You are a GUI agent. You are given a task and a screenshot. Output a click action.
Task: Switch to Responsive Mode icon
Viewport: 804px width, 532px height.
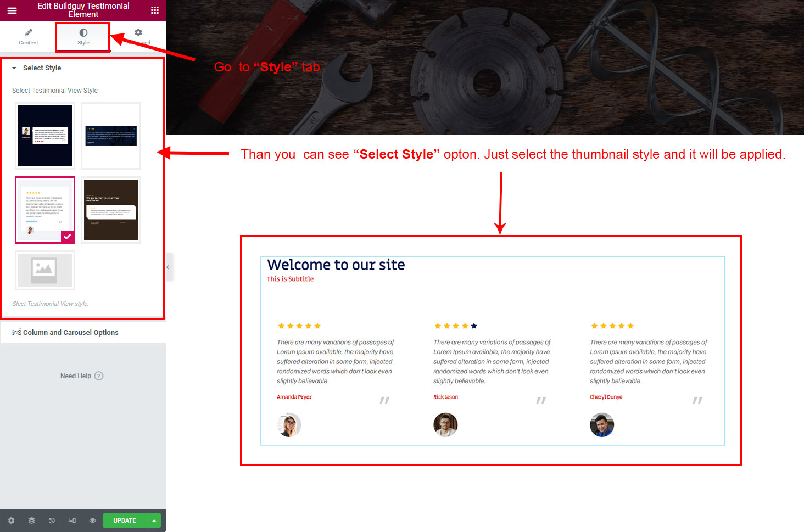point(72,520)
